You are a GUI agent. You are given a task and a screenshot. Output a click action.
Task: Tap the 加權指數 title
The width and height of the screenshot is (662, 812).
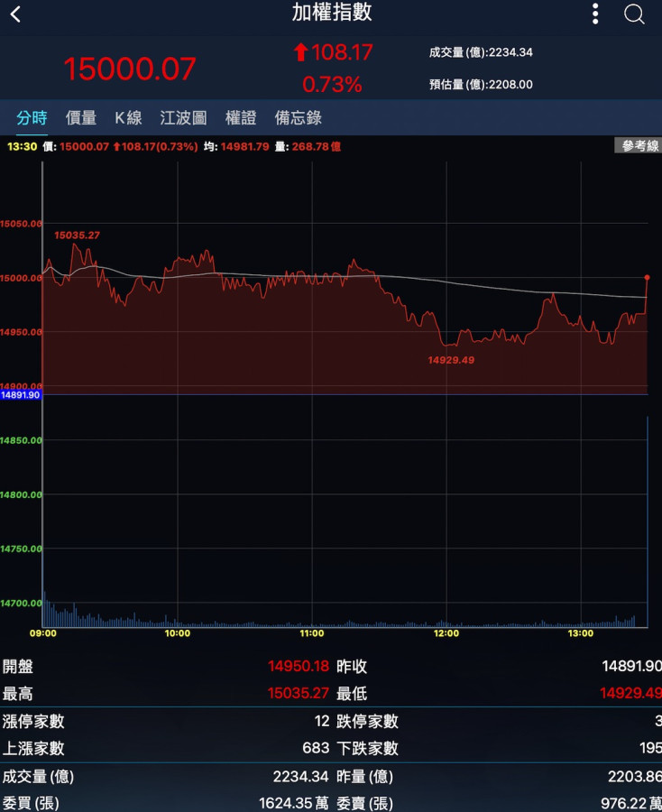331,13
